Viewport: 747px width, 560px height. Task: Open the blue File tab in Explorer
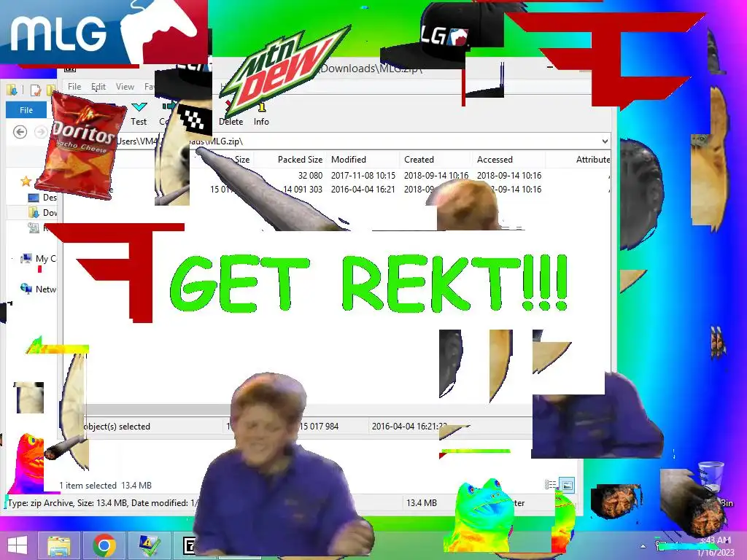point(26,110)
